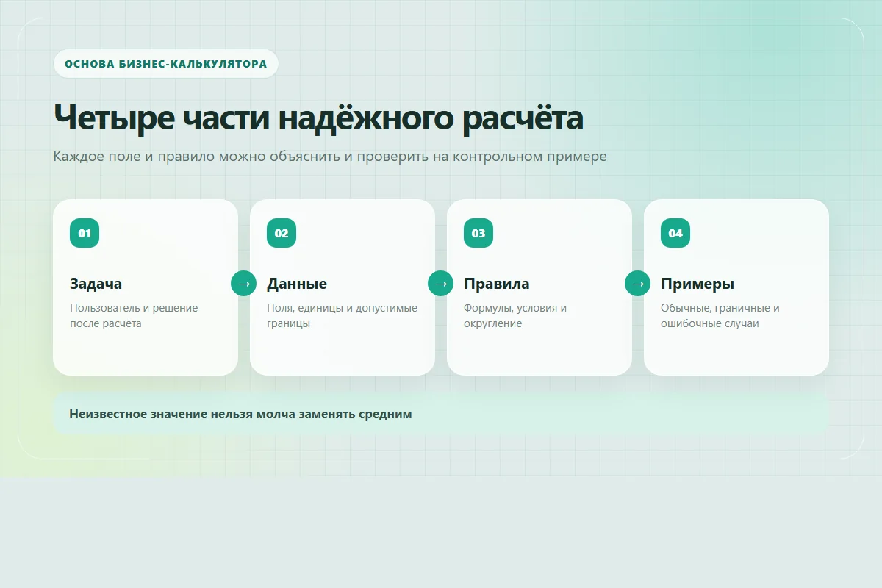Click the subtitle about контрольном примере
The height and width of the screenshot is (588, 882).
point(330,157)
